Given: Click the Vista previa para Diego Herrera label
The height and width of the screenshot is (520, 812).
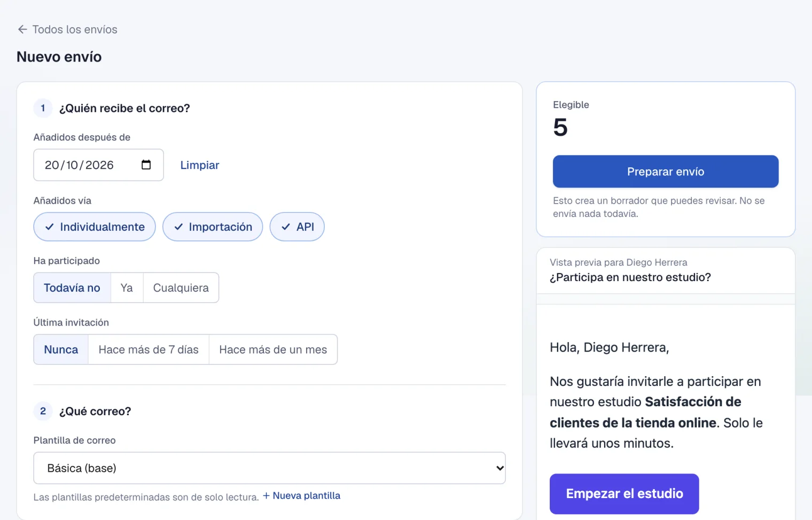Looking at the screenshot, I should [x=619, y=262].
